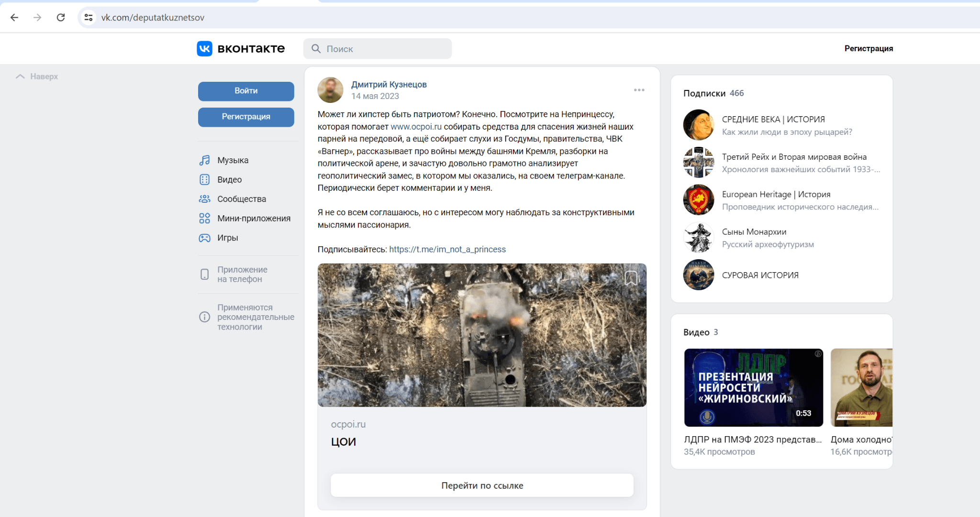Open the Игры gamepad icon
Image resolution: width=980 pixels, height=517 pixels.
tap(204, 238)
